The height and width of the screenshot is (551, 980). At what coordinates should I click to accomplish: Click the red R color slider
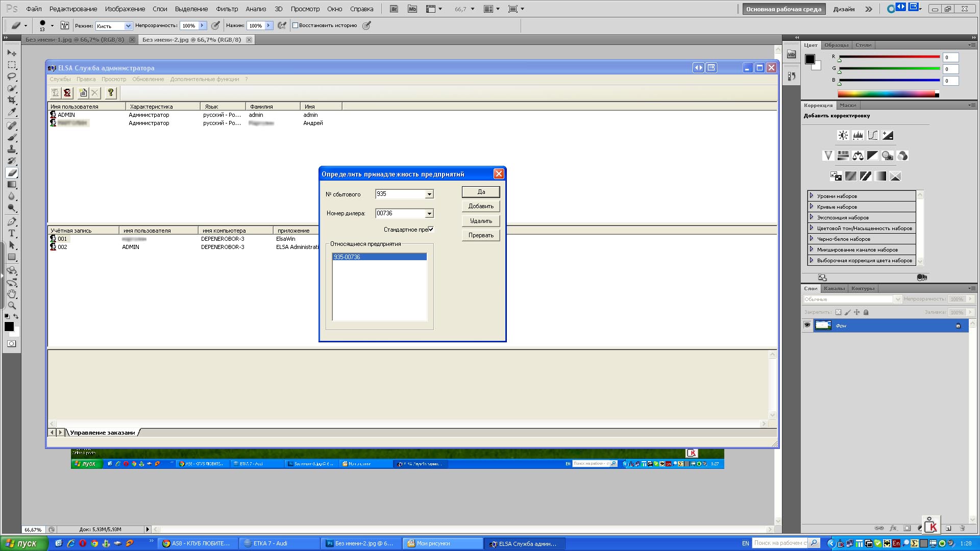point(889,57)
